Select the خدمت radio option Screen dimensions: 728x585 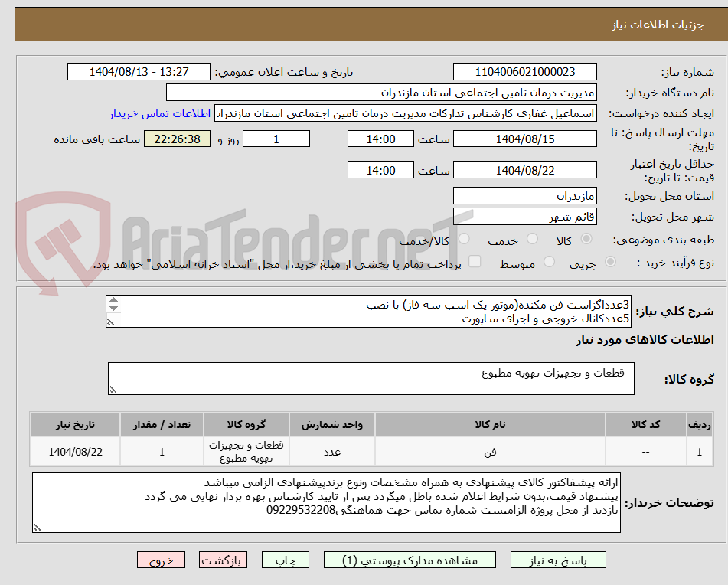coord(534,240)
